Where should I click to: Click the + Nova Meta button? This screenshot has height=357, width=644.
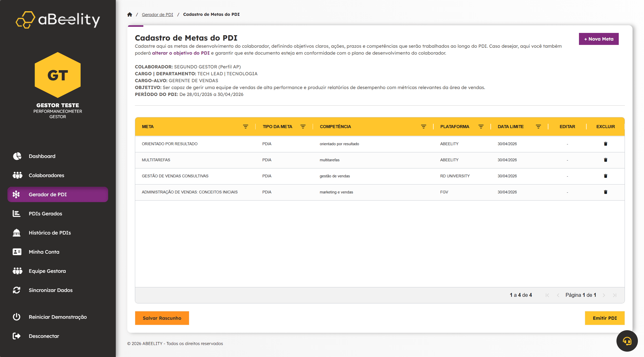pos(599,39)
